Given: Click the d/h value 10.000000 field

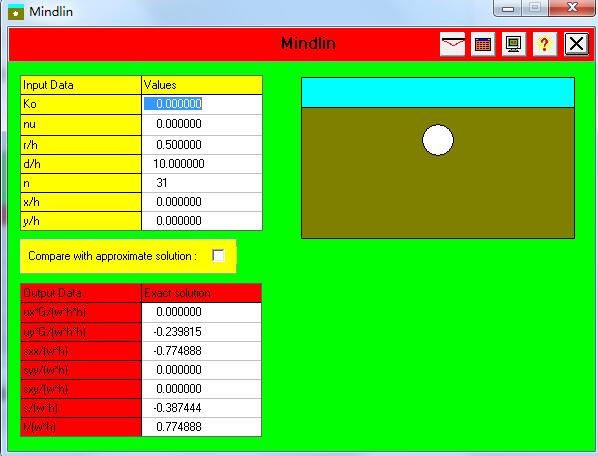Looking at the screenshot, I should (x=202, y=164).
